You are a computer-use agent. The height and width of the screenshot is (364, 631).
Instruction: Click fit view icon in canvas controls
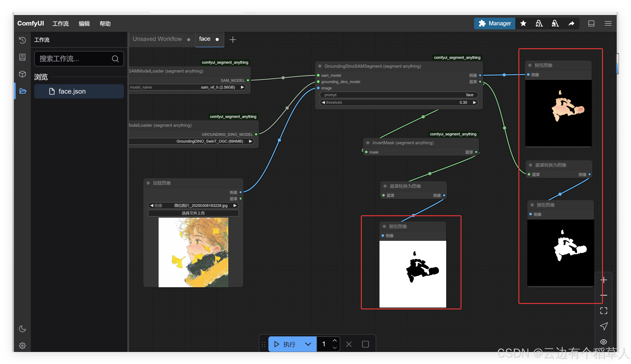pyautogui.click(x=604, y=310)
